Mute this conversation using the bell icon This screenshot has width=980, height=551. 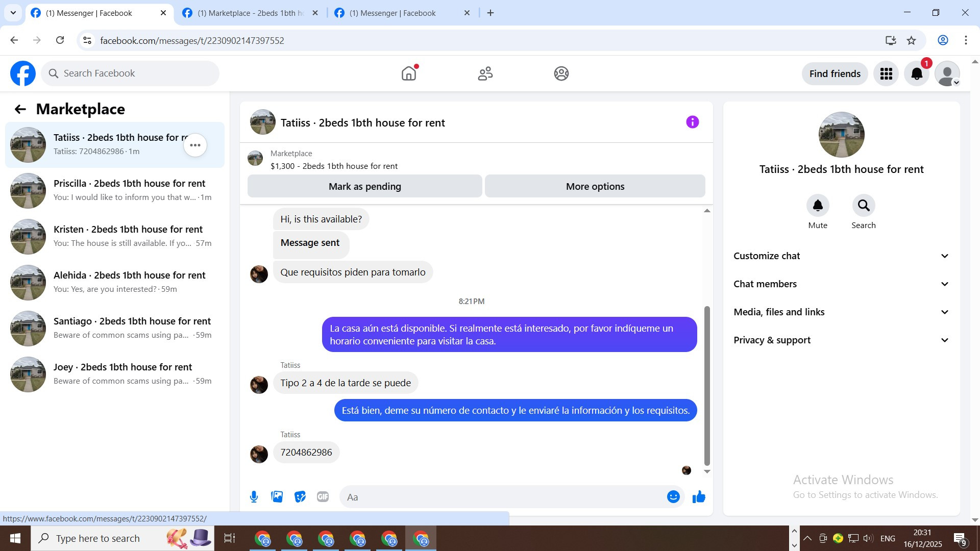coord(818,206)
